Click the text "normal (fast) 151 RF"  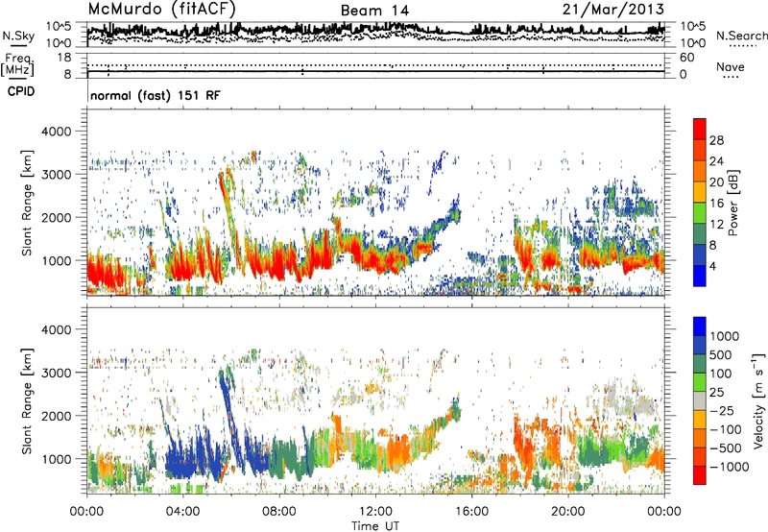coord(156,95)
